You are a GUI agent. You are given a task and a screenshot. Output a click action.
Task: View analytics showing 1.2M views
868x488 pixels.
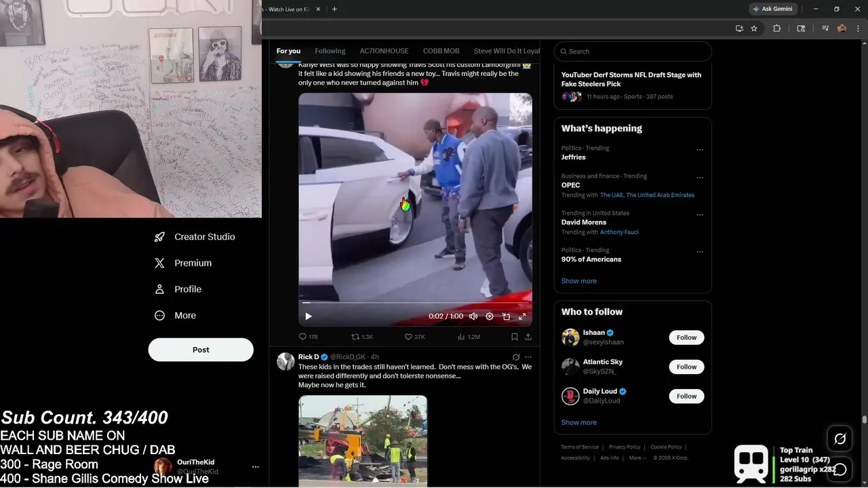(x=469, y=337)
